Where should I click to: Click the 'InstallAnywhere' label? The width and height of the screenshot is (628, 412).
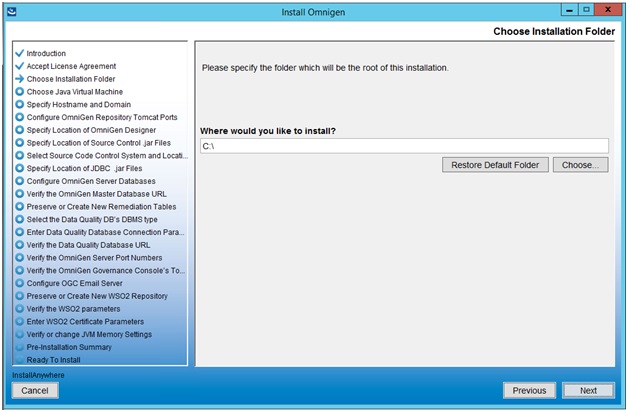38,375
